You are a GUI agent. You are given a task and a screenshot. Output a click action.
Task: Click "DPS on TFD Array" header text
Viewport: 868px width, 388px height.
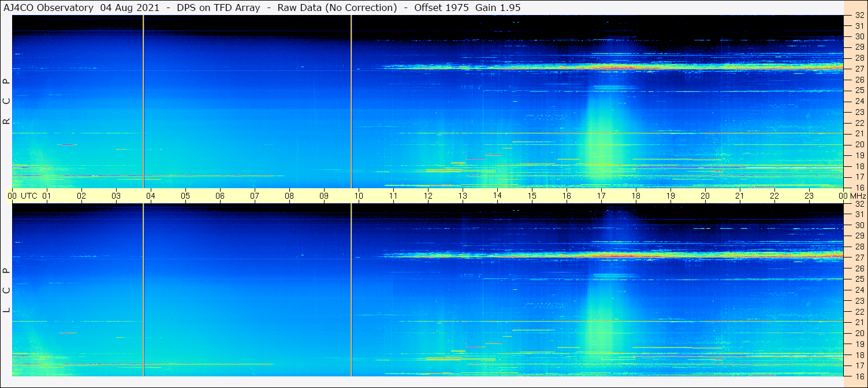pyautogui.click(x=218, y=8)
